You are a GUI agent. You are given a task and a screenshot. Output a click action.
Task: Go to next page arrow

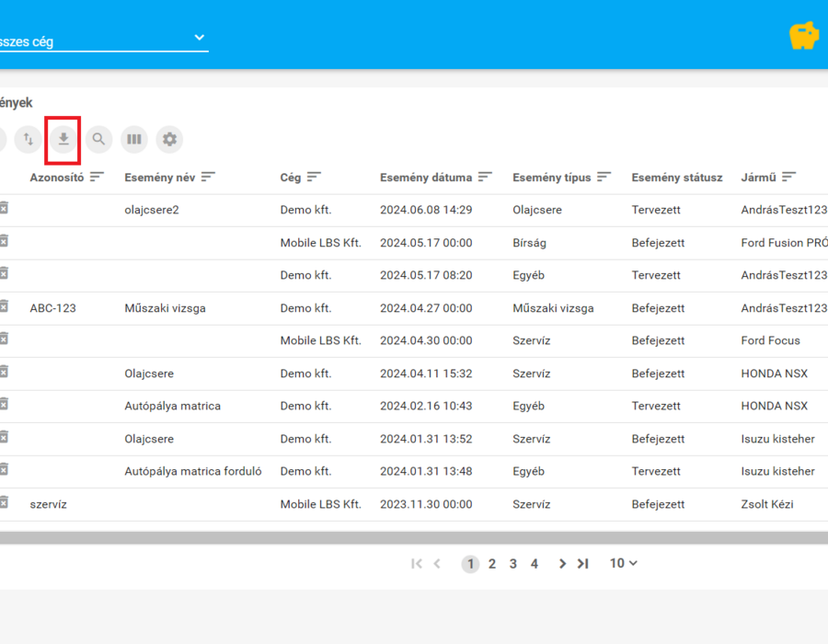pos(562,564)
